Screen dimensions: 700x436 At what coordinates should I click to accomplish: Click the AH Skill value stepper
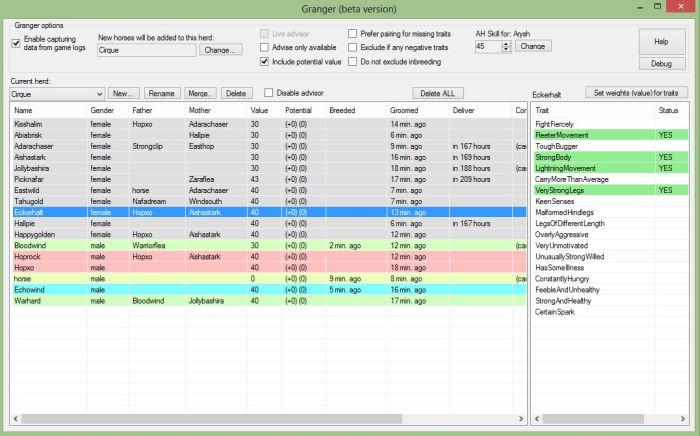point(507,46)
